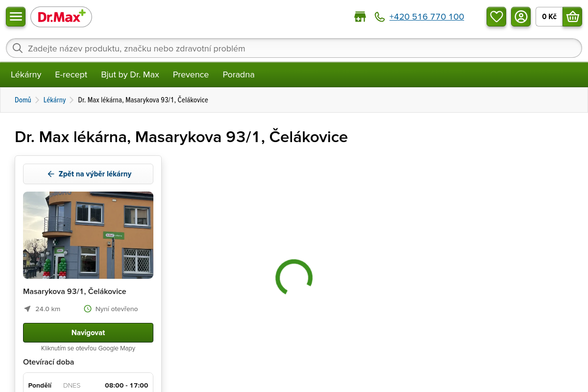The image size is (588, 392).
Task: Open the favorites heart icon
Action: click(x=496, y=17)
